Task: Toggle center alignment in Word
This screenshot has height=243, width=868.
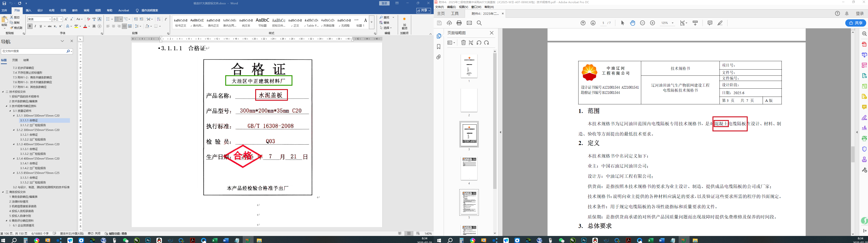Action: click(114, 26)
